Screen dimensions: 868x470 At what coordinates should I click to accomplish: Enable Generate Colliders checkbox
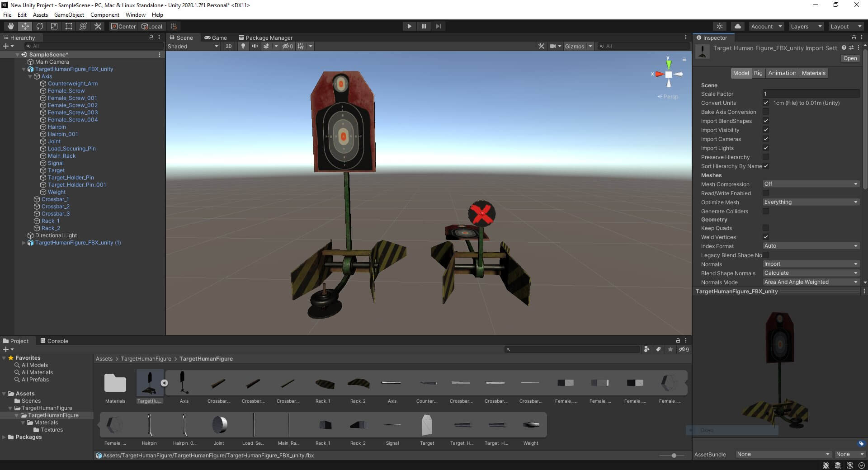(x=766, y=211)
